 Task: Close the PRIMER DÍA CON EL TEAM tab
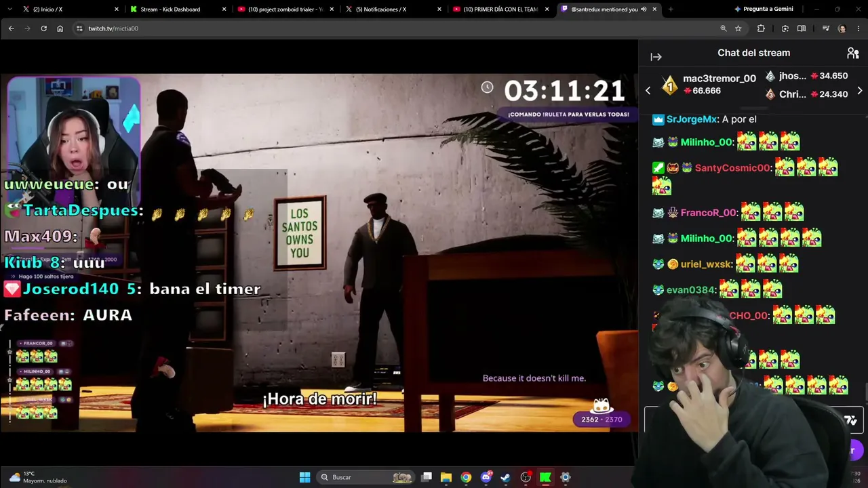[547, 9]
